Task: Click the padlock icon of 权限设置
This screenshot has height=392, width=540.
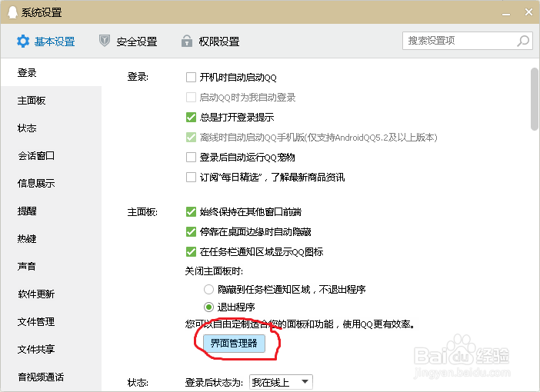Action: (x=187, y=41)
